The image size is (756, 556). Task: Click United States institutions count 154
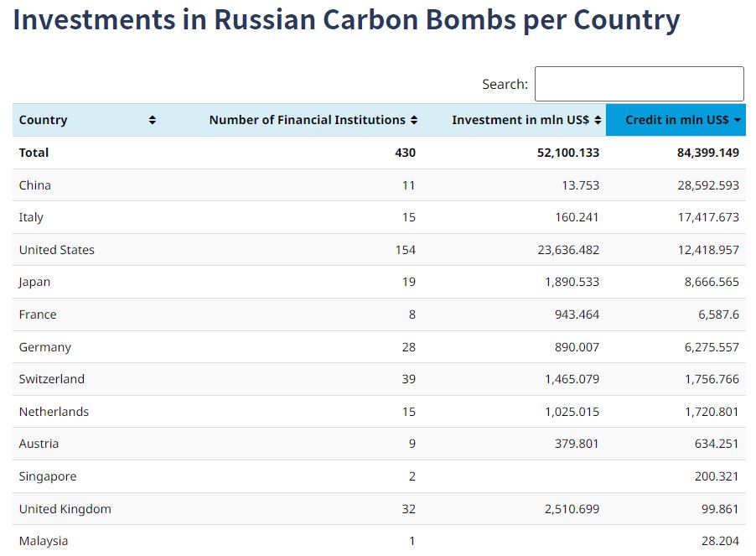point(406,250)
